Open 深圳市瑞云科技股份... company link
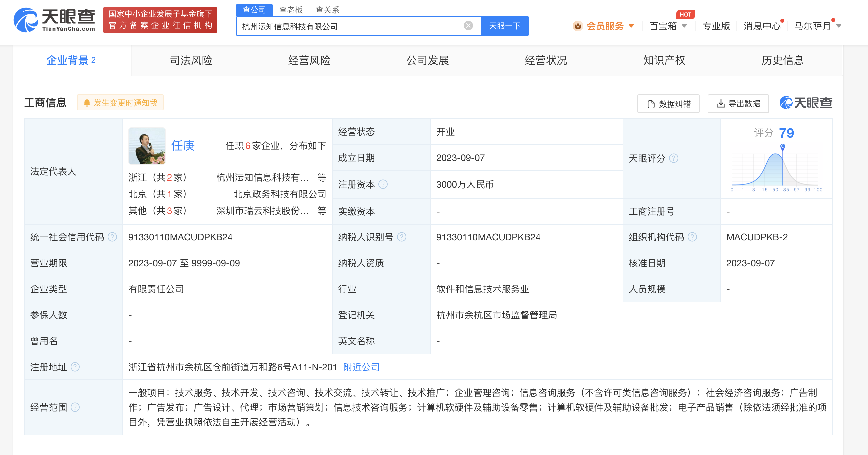The width and height of the screenshot is (868, 455). [x=262, y=211]
